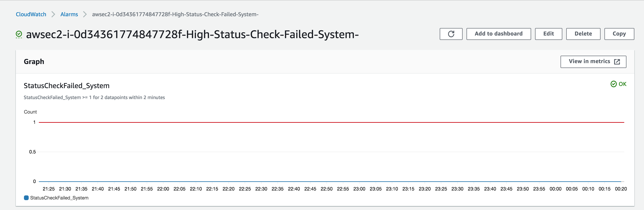Click Add to dashboard button

pos(499,34)
